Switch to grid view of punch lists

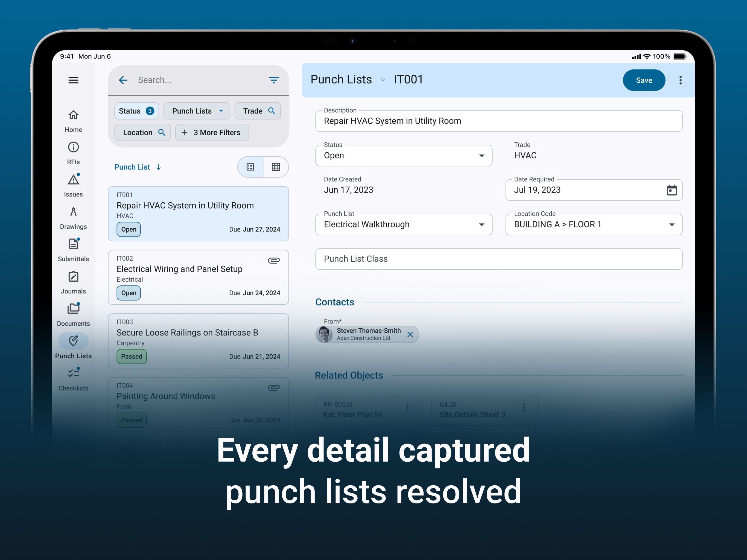pyautogui.click(x=276, y=167)
